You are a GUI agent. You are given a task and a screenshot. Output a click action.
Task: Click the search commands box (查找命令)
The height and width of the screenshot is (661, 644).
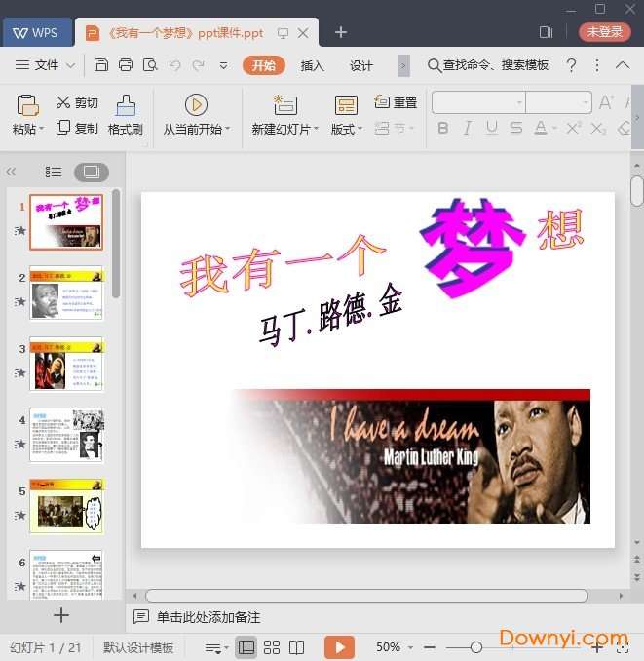[488, 65]
